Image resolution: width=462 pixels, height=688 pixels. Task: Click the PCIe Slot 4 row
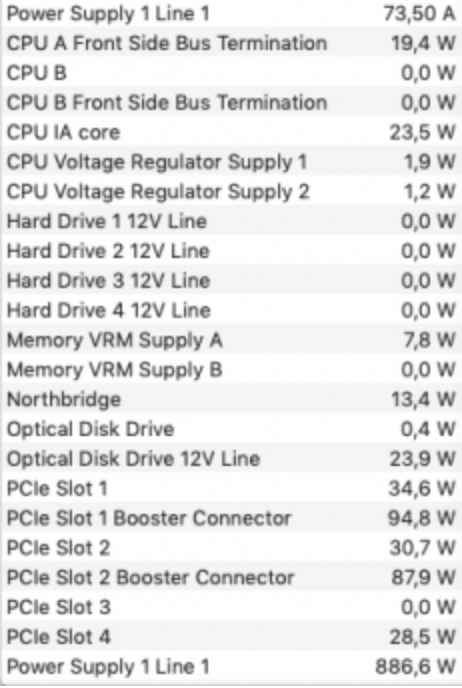coord(231,637)
